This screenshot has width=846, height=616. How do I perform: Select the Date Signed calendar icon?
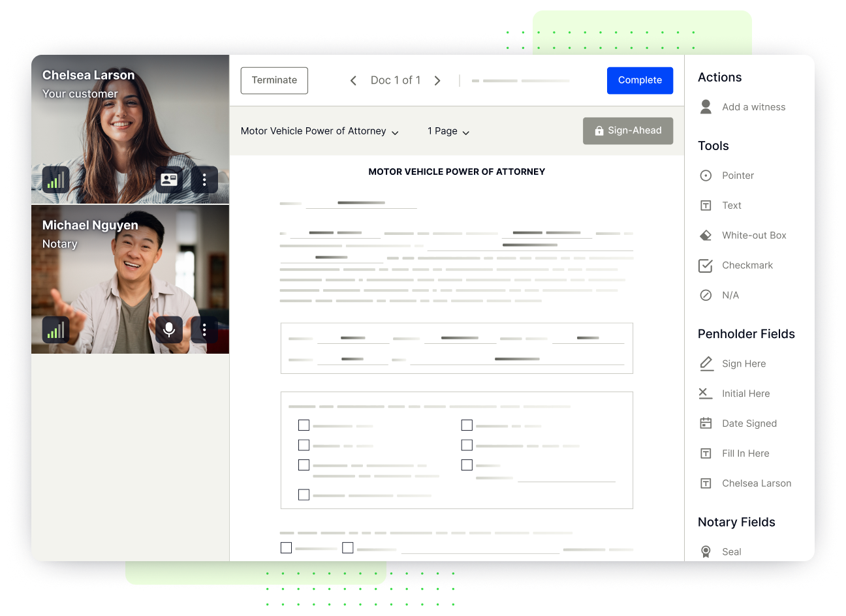pos(706,423)
